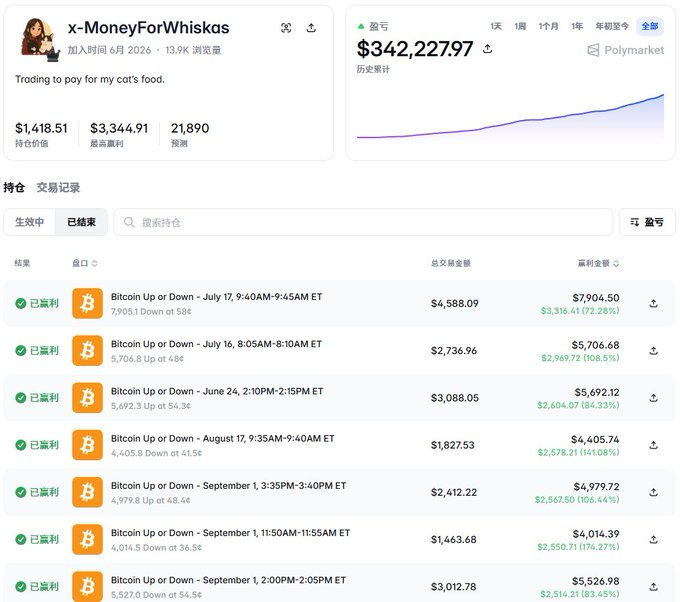This screenshot has height=602, width=680.
Task: Select the 1天 chart range
Action: [x=496, y=26]
